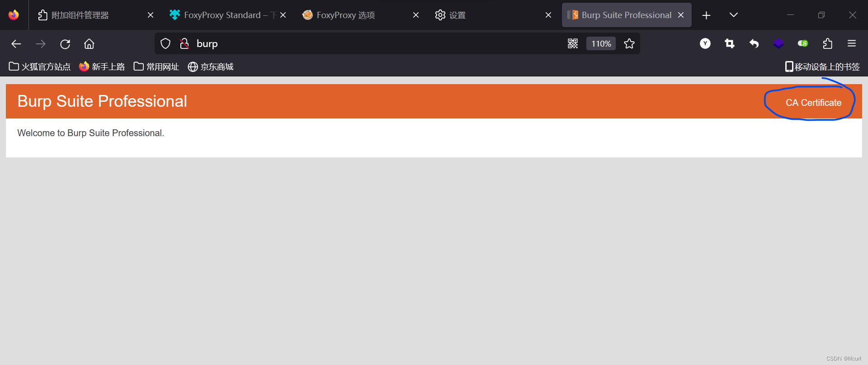Open the 京东商城 bookmark
The image size is (868, 365).
(211, 66)
